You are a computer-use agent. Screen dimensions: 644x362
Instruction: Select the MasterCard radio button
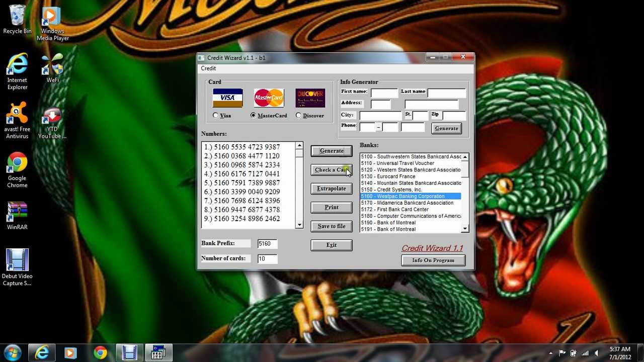[x=253, y=116]
